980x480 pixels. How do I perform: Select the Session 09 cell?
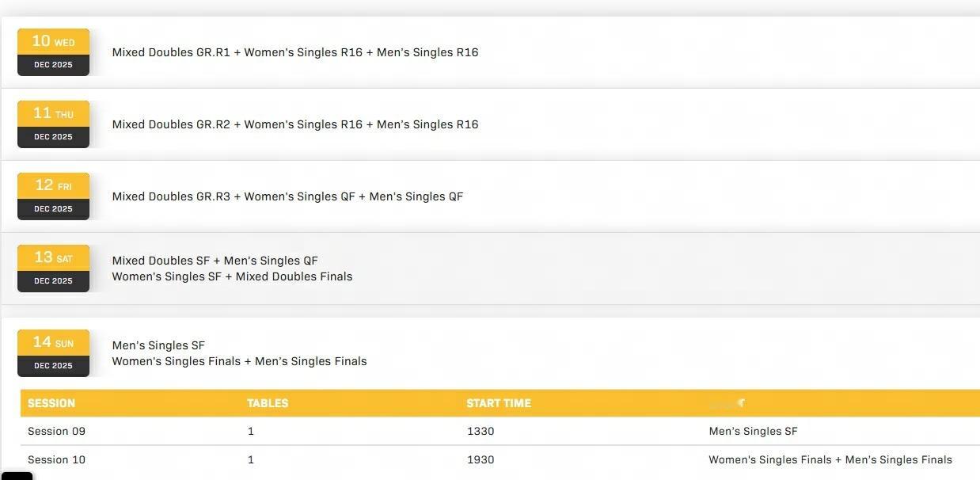coord(56,432)
